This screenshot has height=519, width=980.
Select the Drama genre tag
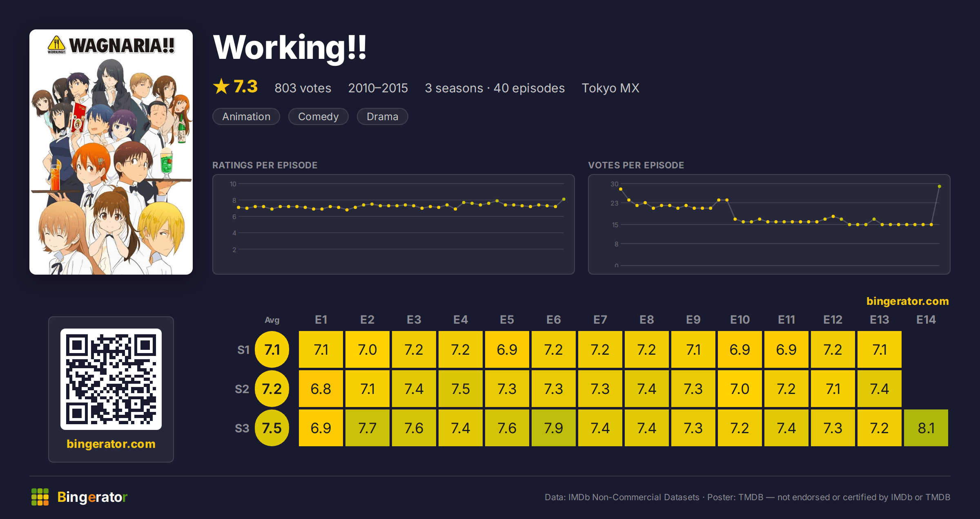(383, 116)
